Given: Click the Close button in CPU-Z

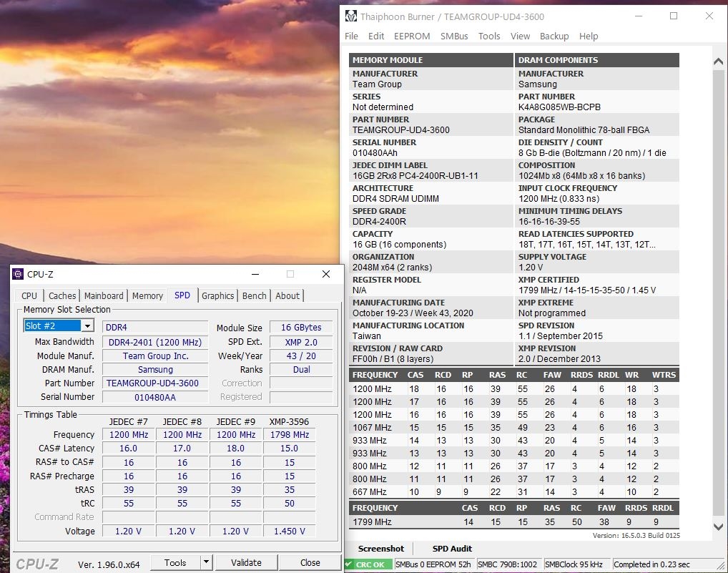Looking at the screenshot, I should click(310, 562).
